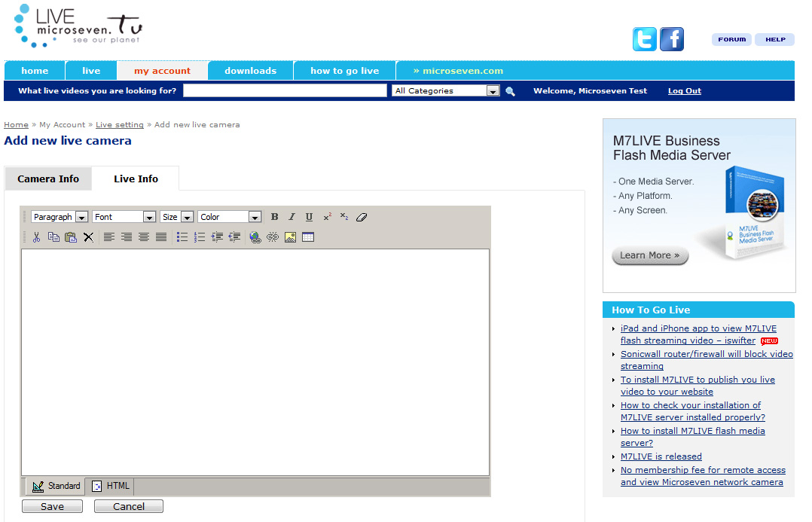Viewport: 812px width, 522px height.
Task: Align text left
Action: [x=108, y=237]
